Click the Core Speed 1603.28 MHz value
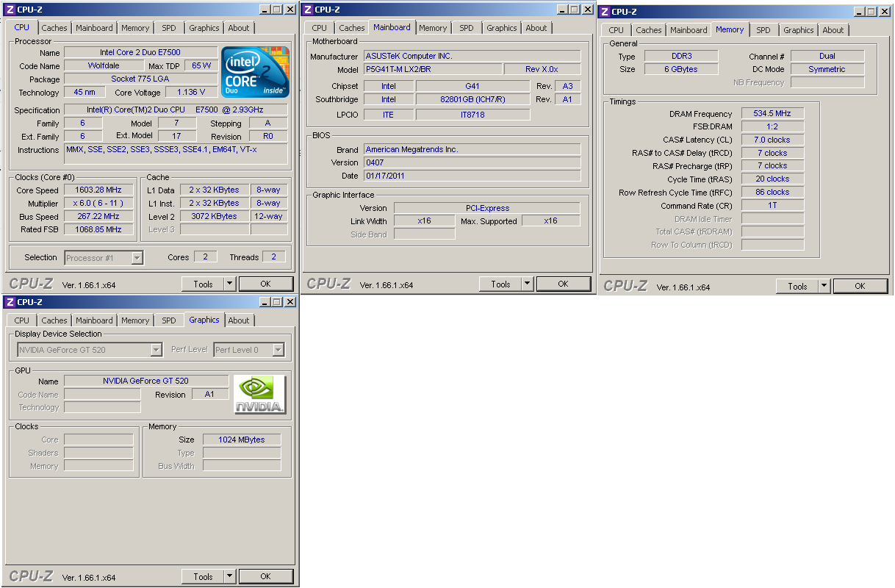This screenshot has height=588, width=895. [98, 190]
